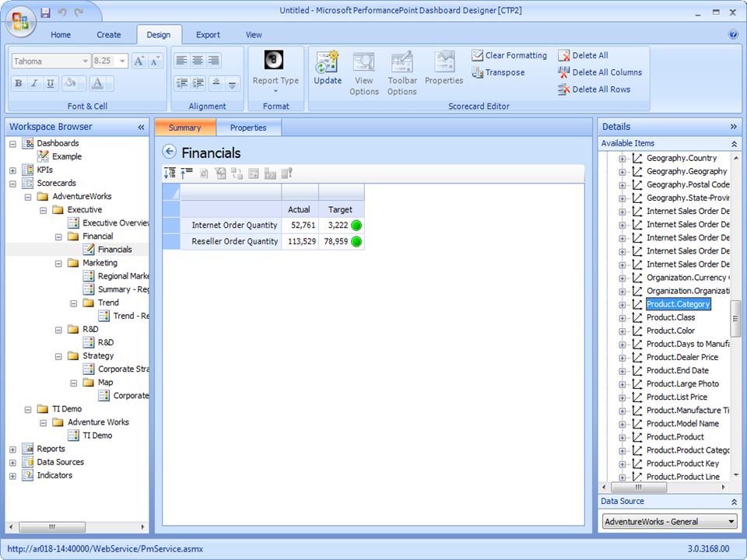Collapse the Available Items section
Screen dimensions: 747x560
(734, 143)
